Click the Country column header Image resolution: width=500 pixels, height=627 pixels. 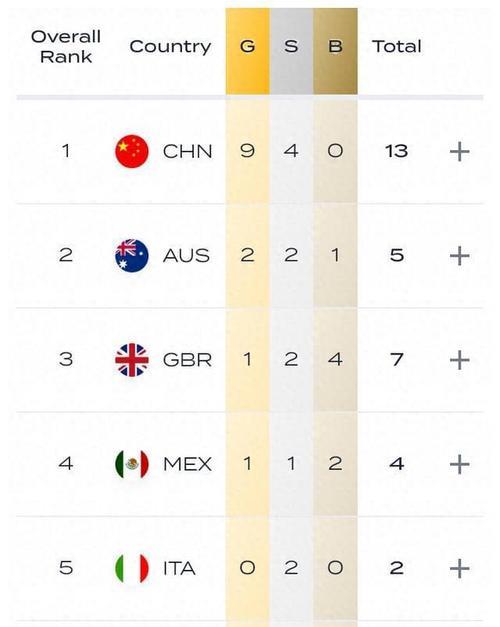pyautogui.click(x=170, y=47)
